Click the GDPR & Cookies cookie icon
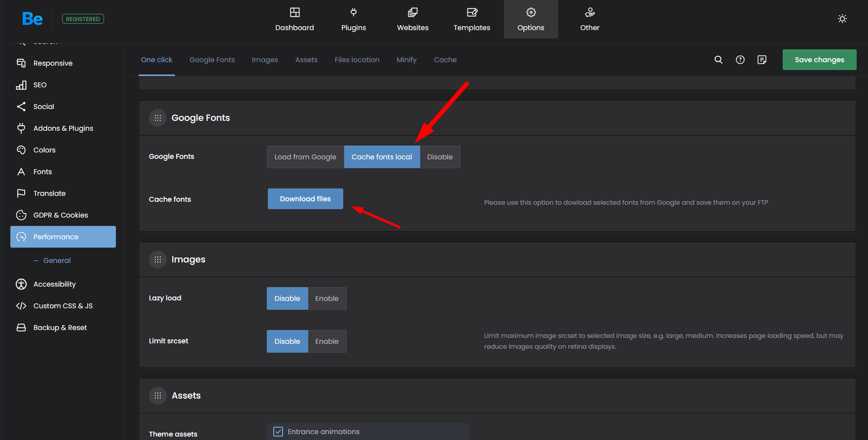This screenshot has height=440, width=868. [21, 215]
